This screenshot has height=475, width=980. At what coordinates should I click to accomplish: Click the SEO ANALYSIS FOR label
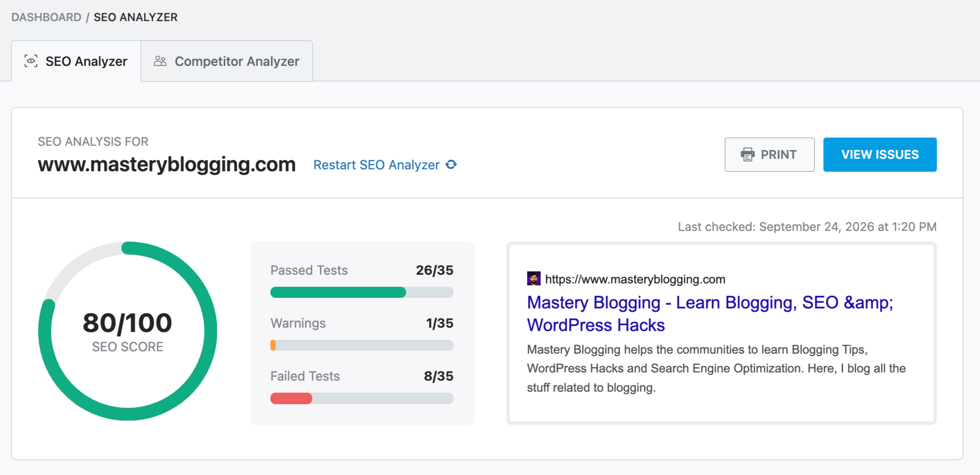coord(93,141)
